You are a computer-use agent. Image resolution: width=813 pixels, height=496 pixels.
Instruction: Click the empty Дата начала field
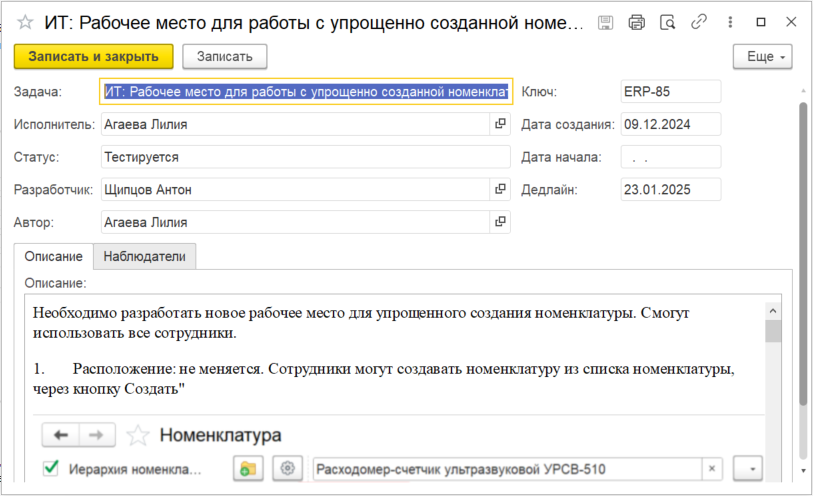670,157
